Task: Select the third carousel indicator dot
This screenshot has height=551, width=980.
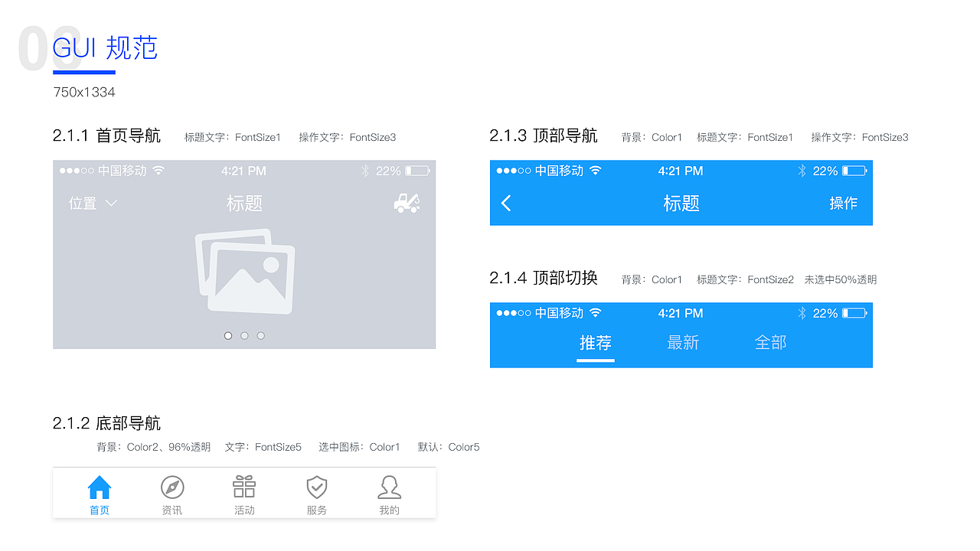Action: point(260,335)
